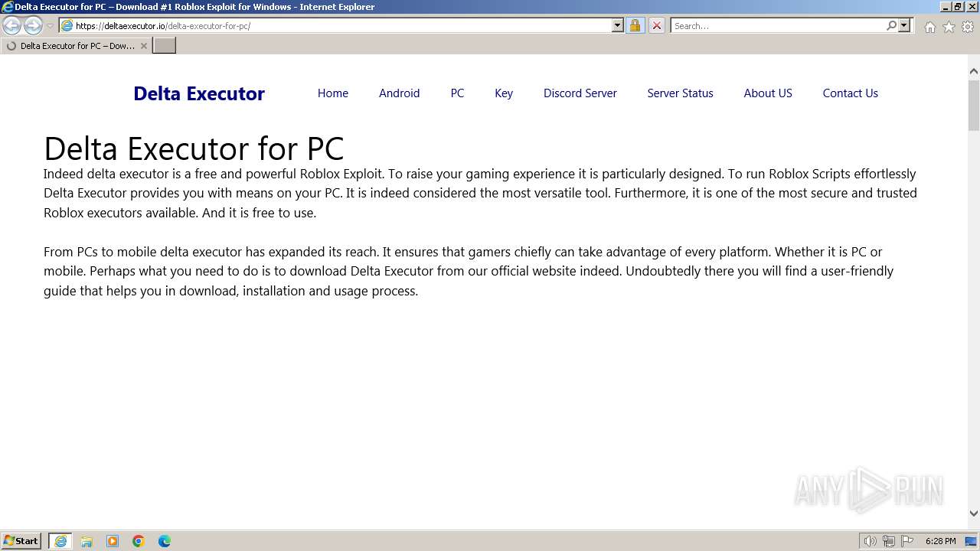Image resolution: width=980 pixels, height=551 pixels.
Task: Open a new blank tab
Action: pos(165,46)
